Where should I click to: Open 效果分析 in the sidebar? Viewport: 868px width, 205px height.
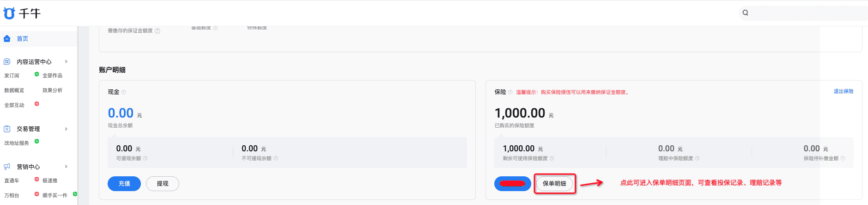[52, 90]
